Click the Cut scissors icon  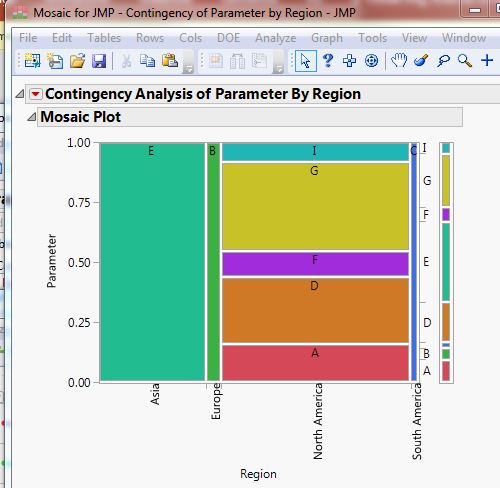click(126, 61)
